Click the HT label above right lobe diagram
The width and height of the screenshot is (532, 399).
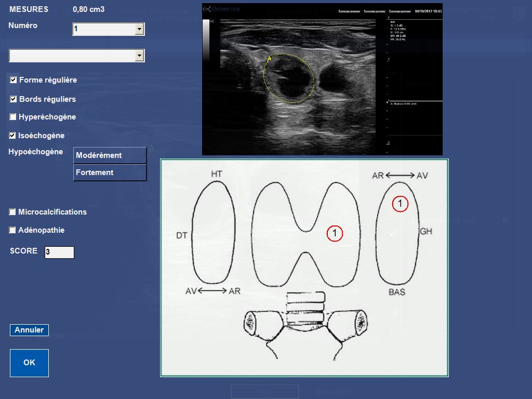217,174
